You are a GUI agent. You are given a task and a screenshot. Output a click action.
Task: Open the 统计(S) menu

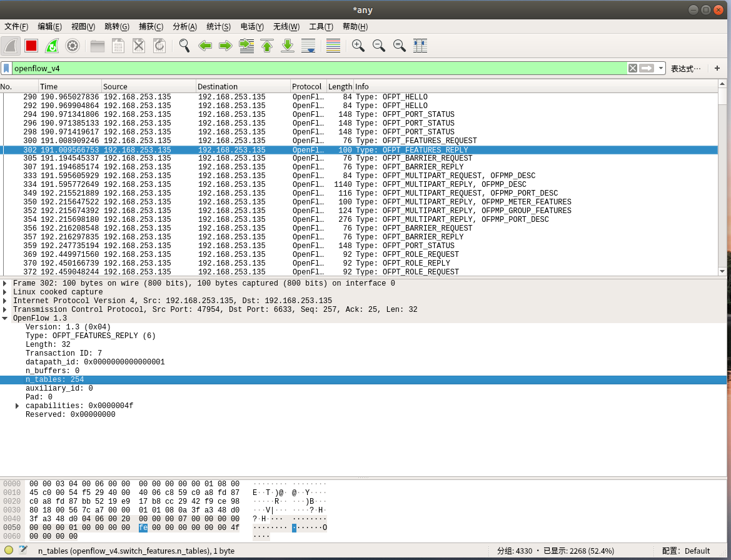tap(218, 26)
